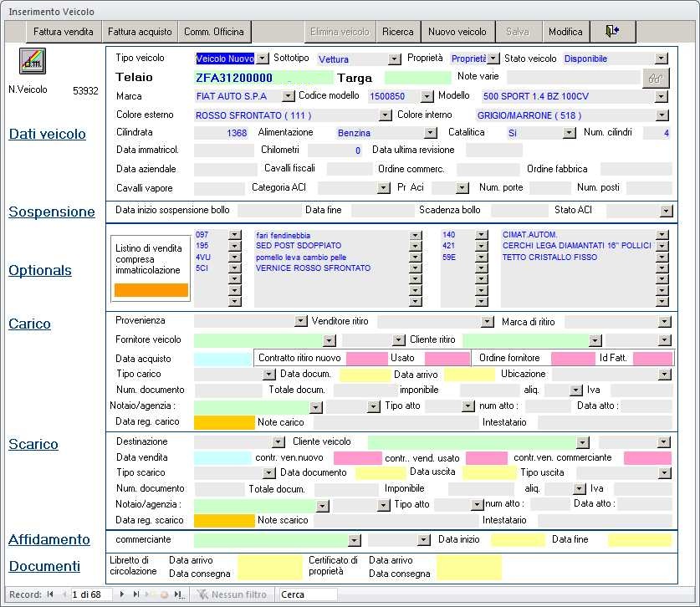The height and width of the screenshot is (607, 700).
Task: Click the record number box "1 di 68"
Action: [89, 594]
